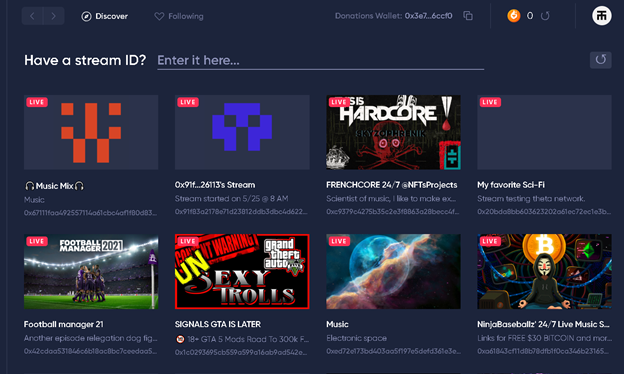The width and height of the screenshot is (624, 374).
Task: Open the Sexy Trolls GTA thumbnail
Action: click(242, 271)
